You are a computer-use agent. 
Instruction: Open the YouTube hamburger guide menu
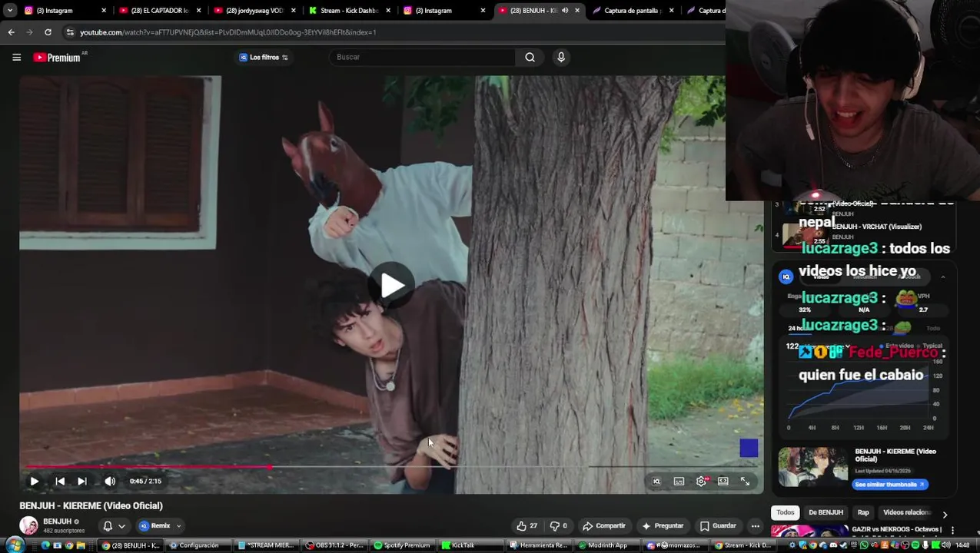16,57
